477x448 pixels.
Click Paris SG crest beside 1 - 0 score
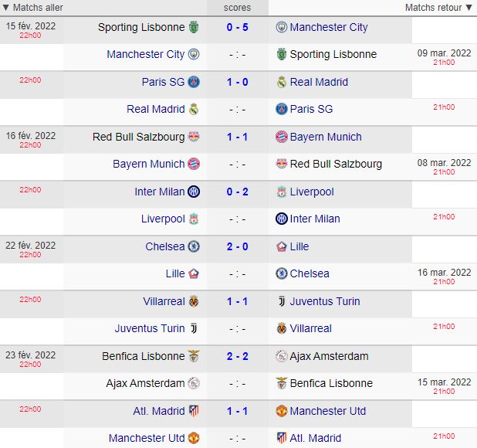click(194, 82)
